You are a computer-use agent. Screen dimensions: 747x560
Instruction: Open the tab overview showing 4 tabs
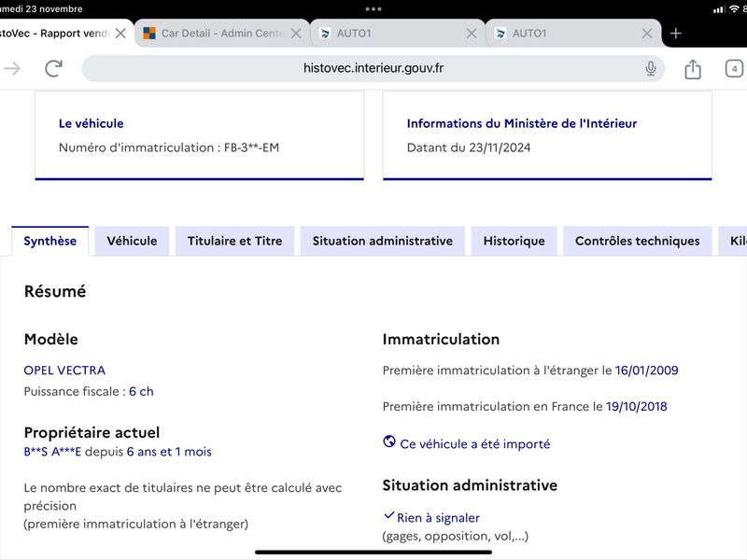tap(734, 68)
